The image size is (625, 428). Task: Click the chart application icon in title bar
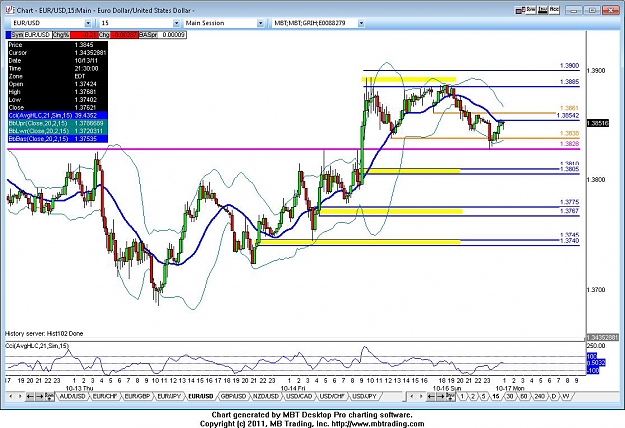coord(10,9)
